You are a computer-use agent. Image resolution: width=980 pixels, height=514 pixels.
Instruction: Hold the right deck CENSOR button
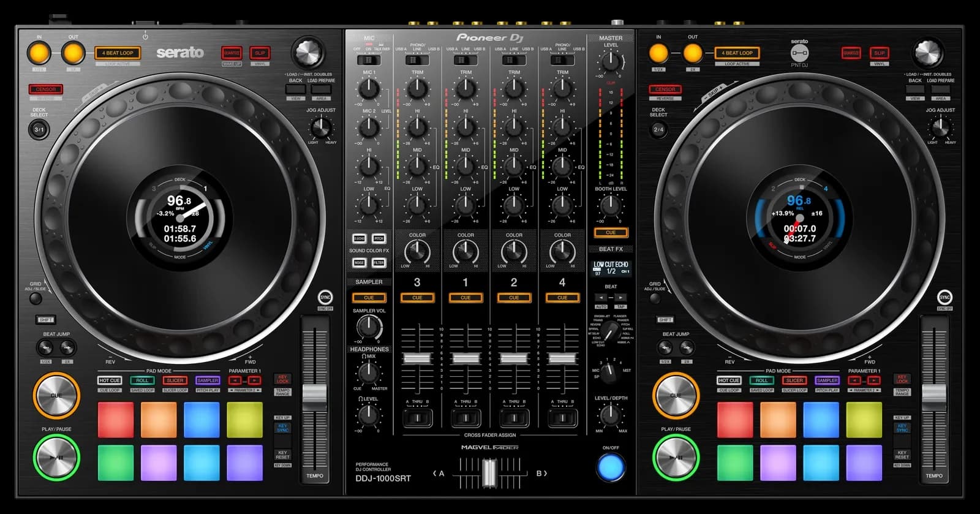pyautogui.click(x=665, y=89)
